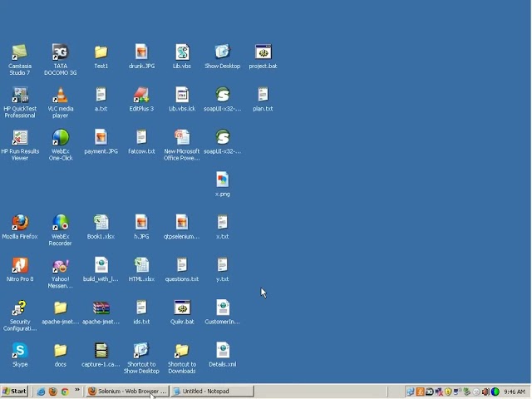Open the Start menu
532x399 pixels.
[15, 392]
